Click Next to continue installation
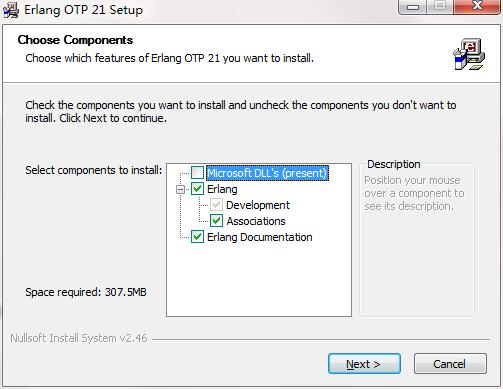 point(364,364)
